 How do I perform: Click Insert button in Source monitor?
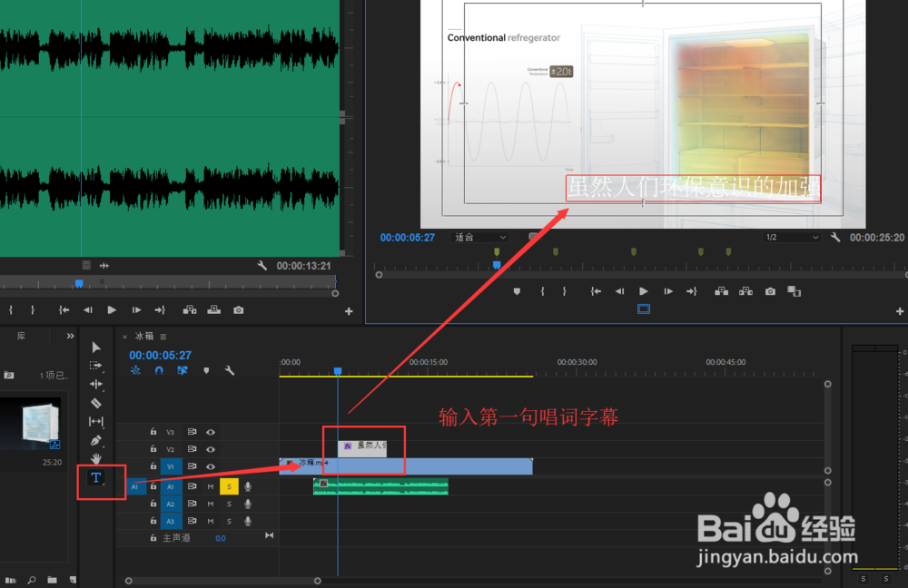pos(190,310)
